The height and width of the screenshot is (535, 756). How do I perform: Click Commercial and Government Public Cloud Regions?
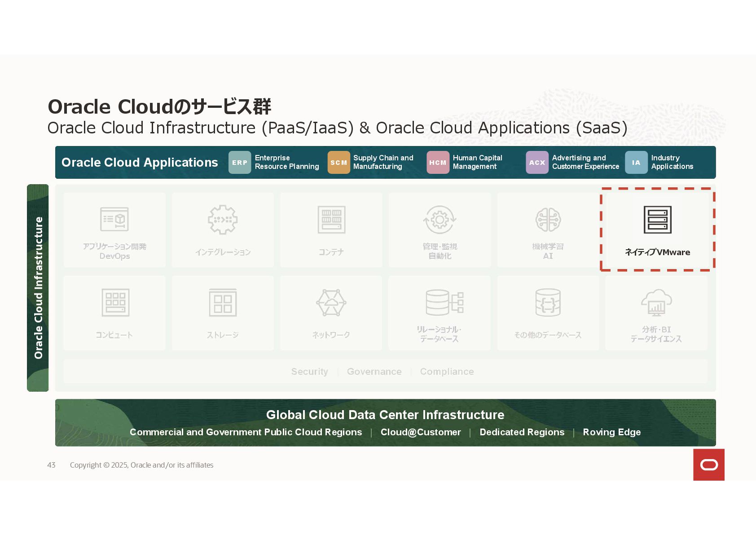tap(246, 432)
